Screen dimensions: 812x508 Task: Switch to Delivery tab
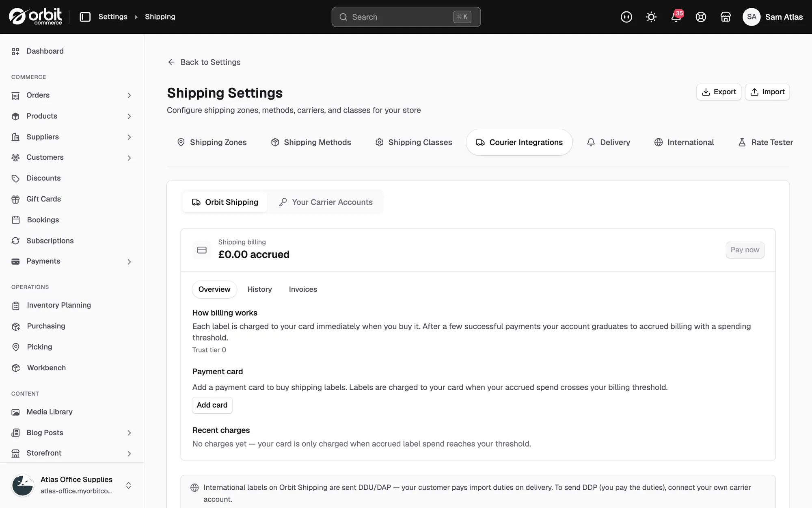click(x=609, y=142)
